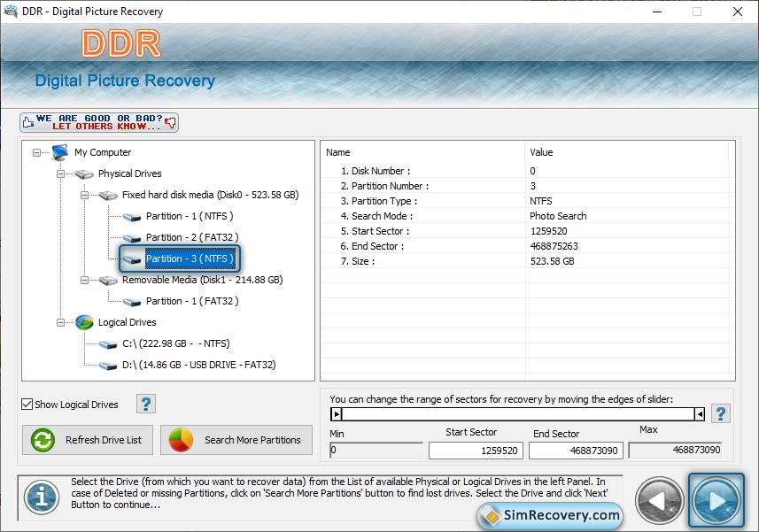This screenshot has height=532, width=759.
Task: Click the DDR app icon in title bar
Action: pos(10,11)
